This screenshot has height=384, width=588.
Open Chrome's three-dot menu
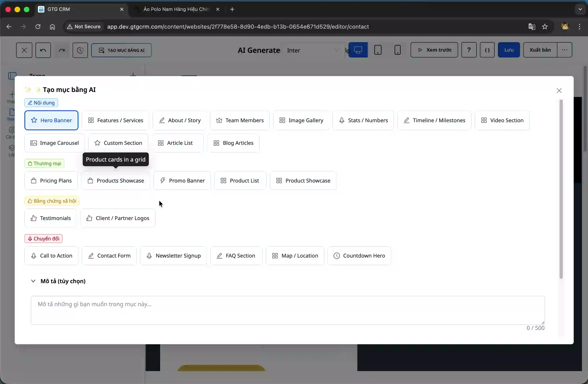point(580,27)
